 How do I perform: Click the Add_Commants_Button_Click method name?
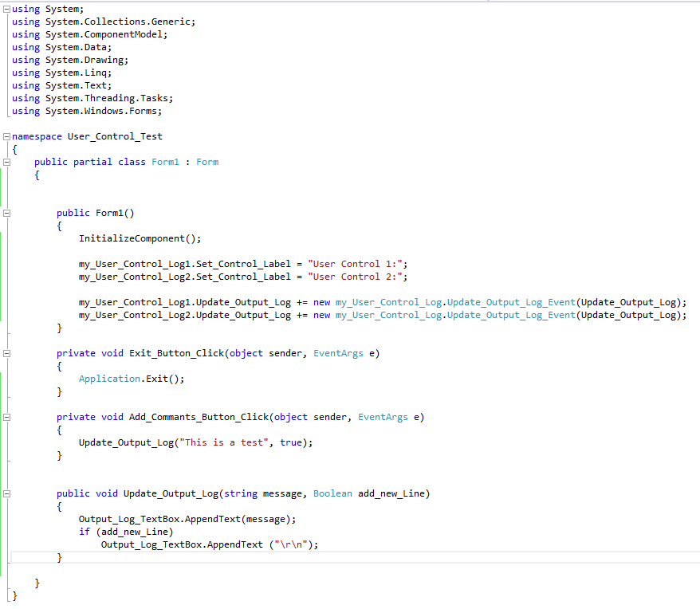[199, 417]
